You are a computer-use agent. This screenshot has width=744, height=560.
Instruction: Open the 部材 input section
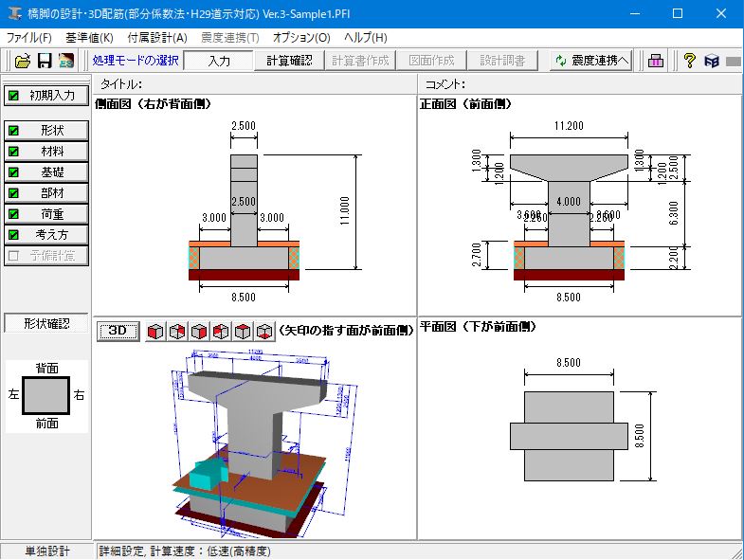point(46,192)
